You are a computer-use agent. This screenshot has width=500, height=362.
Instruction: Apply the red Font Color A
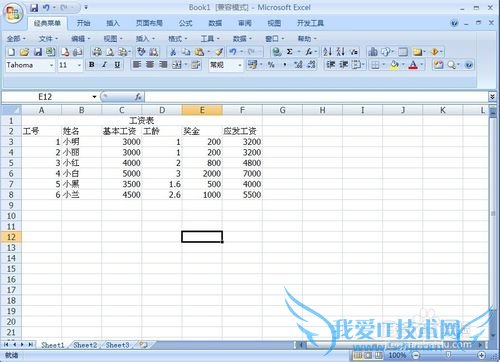tap(413, 65)
